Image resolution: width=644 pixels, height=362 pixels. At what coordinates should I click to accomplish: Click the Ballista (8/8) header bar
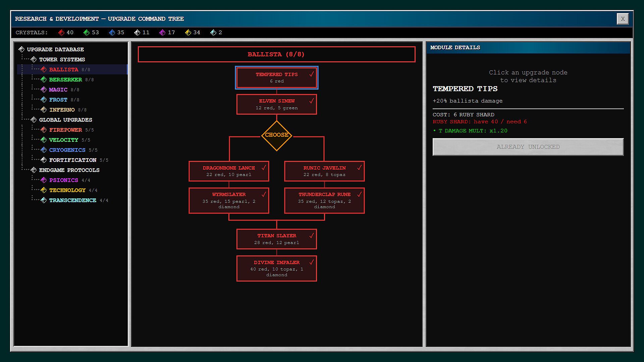[x=276, y=54]
